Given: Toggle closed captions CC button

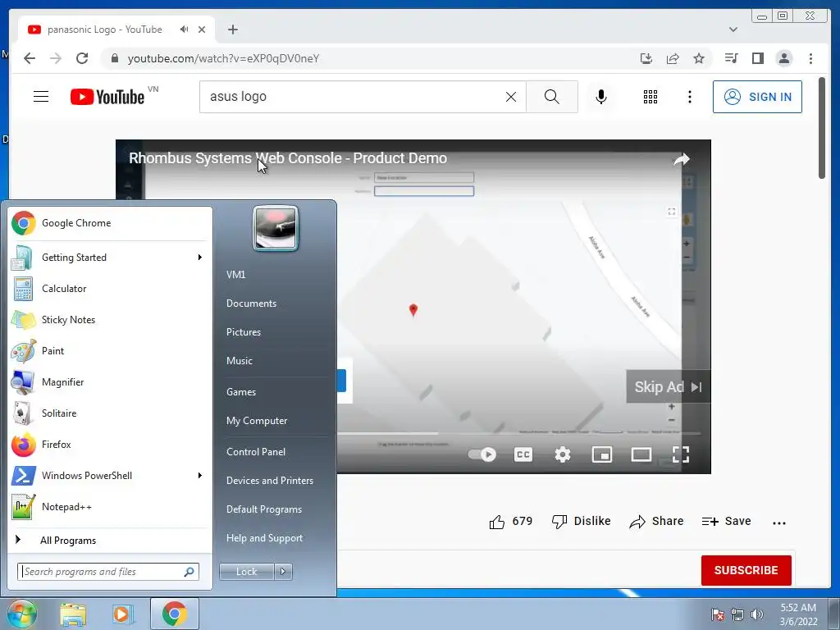Looking at the screenshot, I should (523, 454).
